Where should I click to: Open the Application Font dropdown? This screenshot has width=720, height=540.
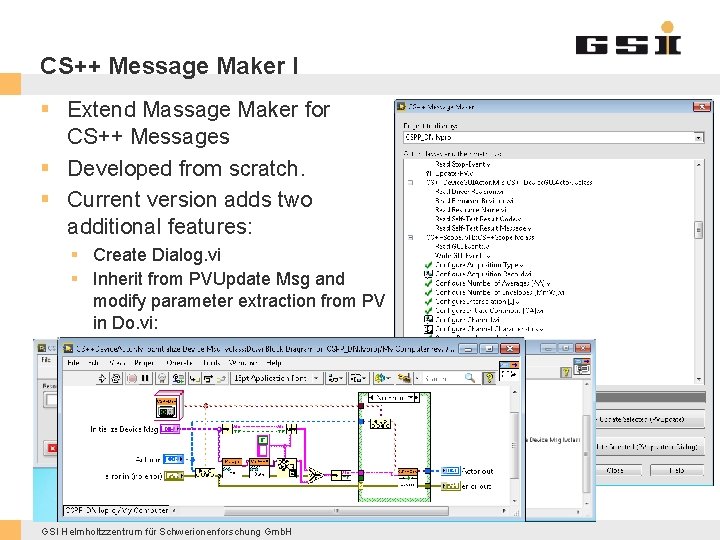276,378
